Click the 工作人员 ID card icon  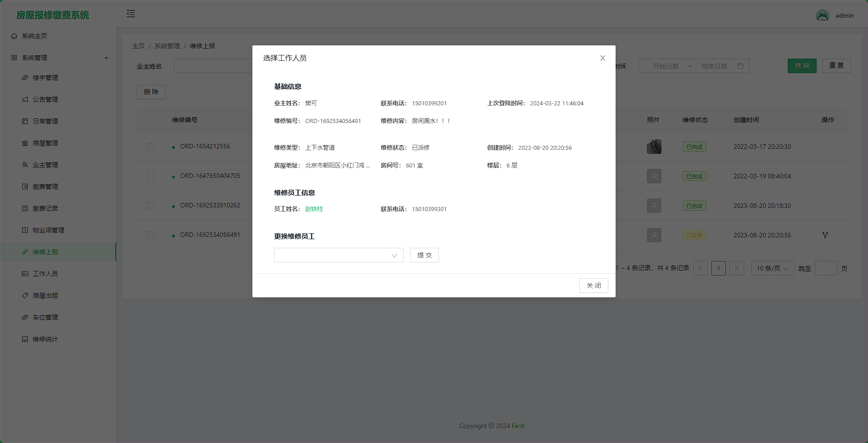point(25,274)
